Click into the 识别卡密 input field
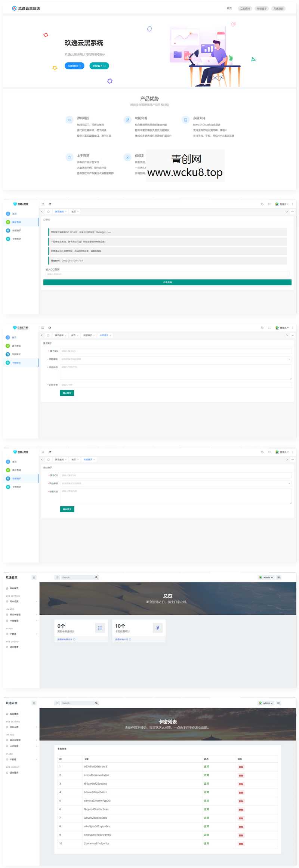This screenshot has height=868, width=299. [x=176, y=384]
